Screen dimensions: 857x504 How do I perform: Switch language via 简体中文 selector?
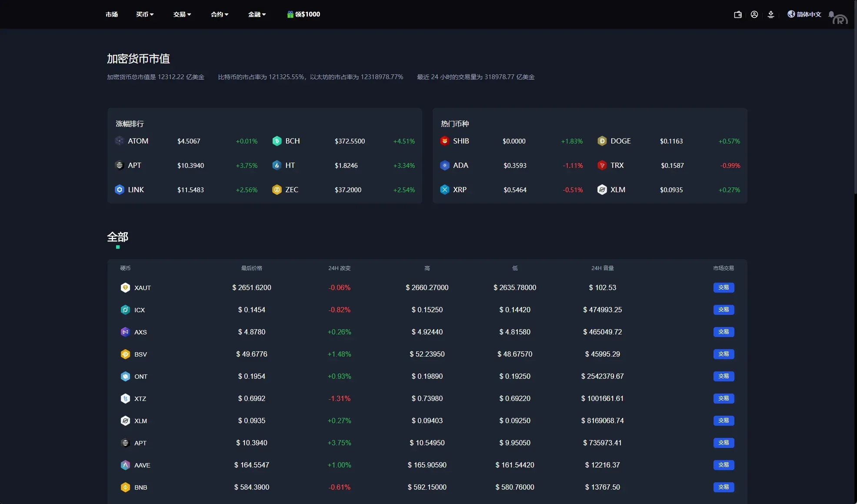coord(804,14)
